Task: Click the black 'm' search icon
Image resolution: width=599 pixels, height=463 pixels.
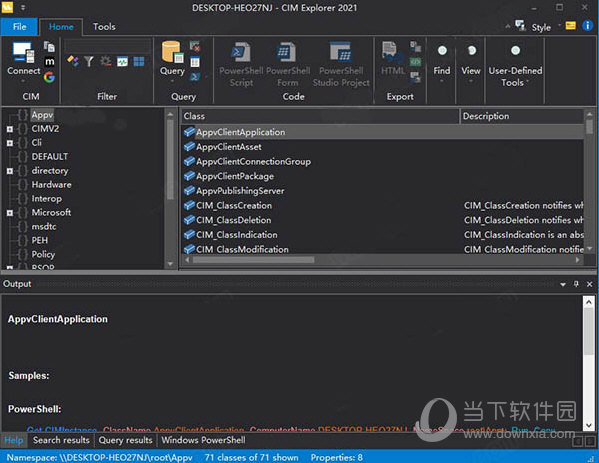Action: [x=49, y=62]
